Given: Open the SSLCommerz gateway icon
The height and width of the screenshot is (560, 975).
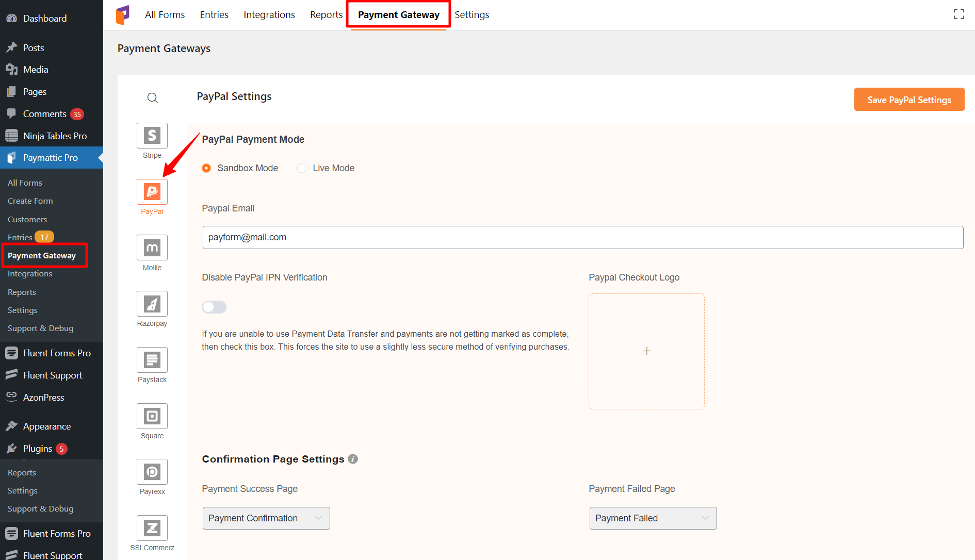Looking at the screenshot, I should tap(152, 528).
